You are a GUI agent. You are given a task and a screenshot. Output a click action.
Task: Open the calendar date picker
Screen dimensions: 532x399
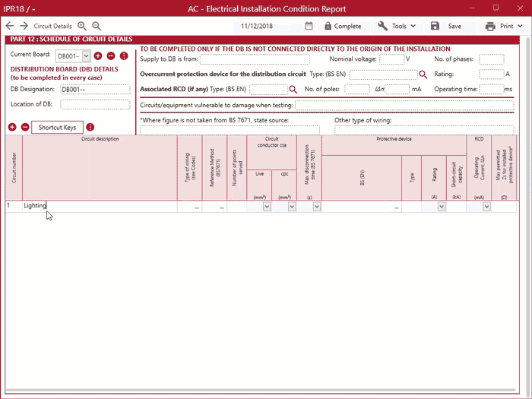pyautogui.click(x=309, y=26)
